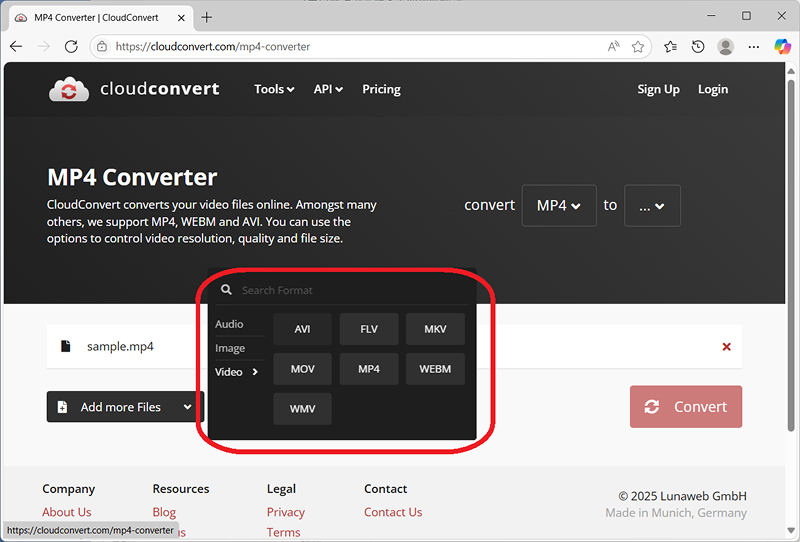Open the API dropdown menu

[x=328, y=89]
